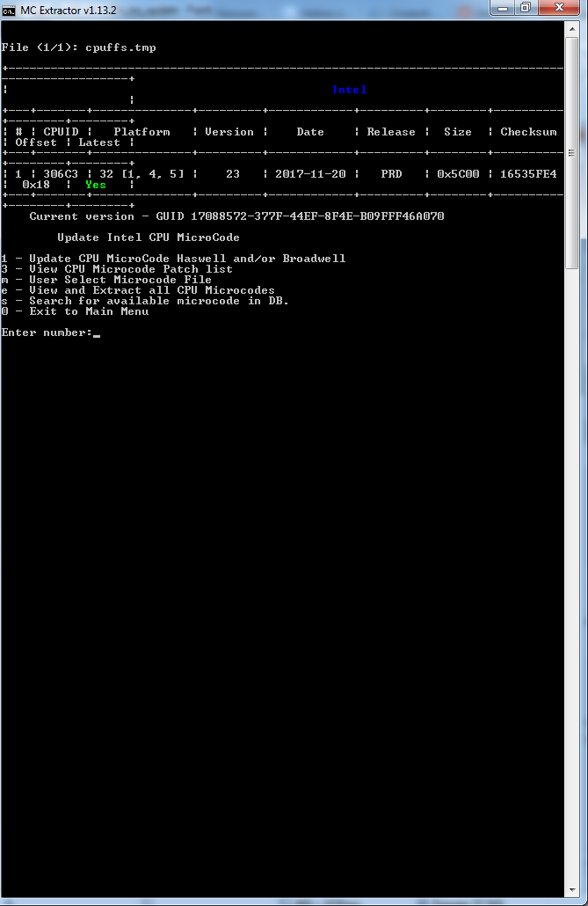588x906 pixels.
Task: Click the vertical scrollbar thumb
Action: pos(572,152)
